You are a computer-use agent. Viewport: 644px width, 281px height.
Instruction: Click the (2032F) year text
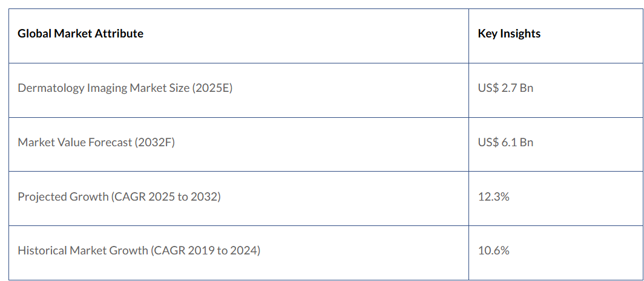coord(154,143)
